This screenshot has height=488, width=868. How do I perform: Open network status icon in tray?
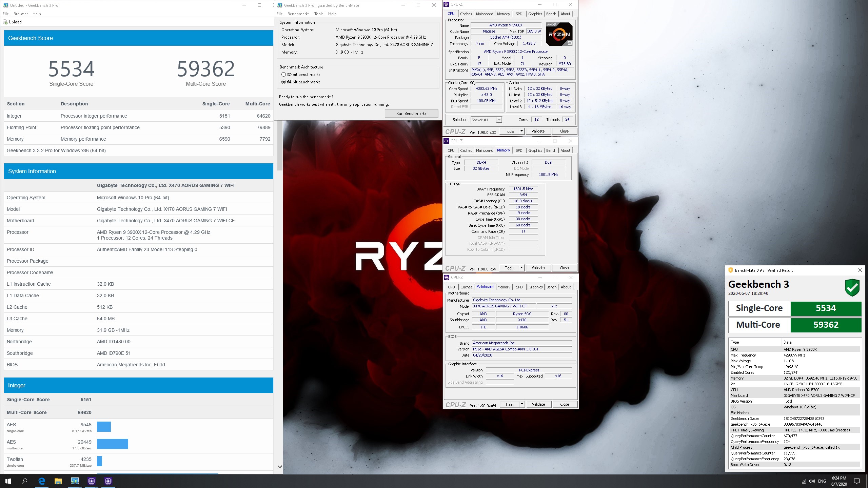tap(804, 481)
